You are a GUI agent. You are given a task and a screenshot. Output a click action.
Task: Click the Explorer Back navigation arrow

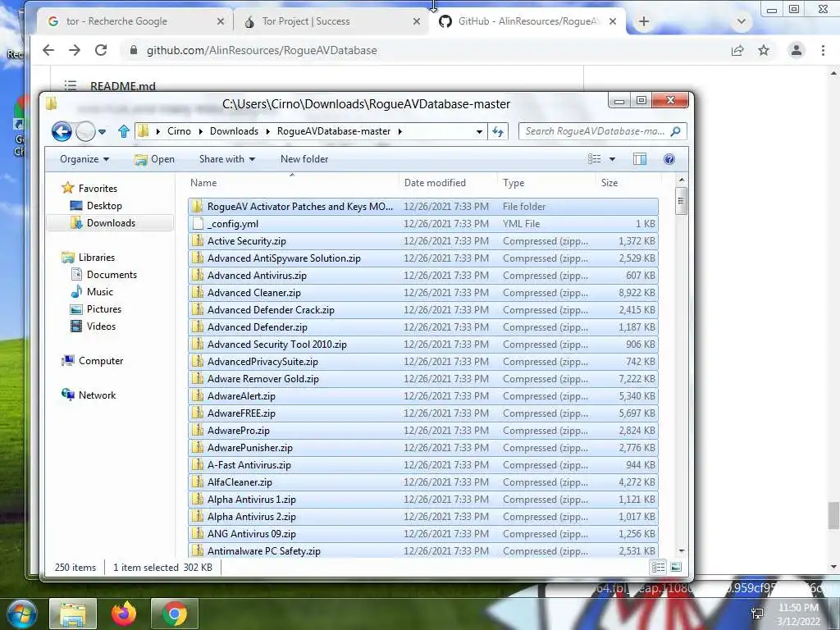[x=62, y=131]
